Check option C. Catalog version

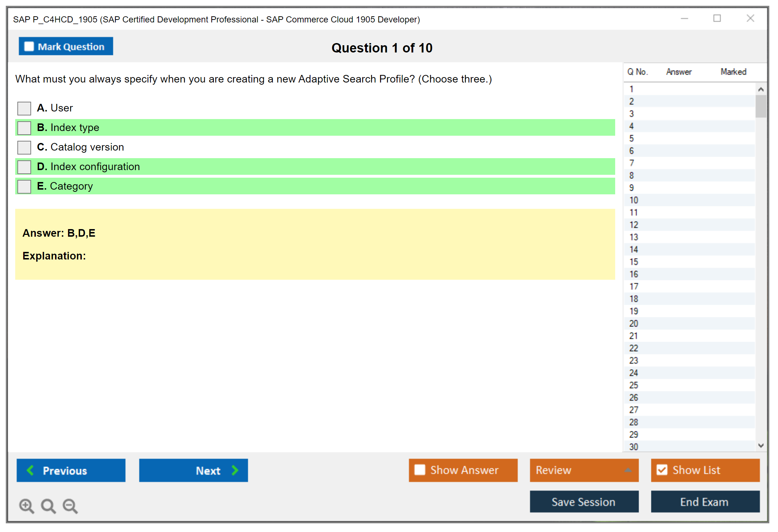[24, 147]
